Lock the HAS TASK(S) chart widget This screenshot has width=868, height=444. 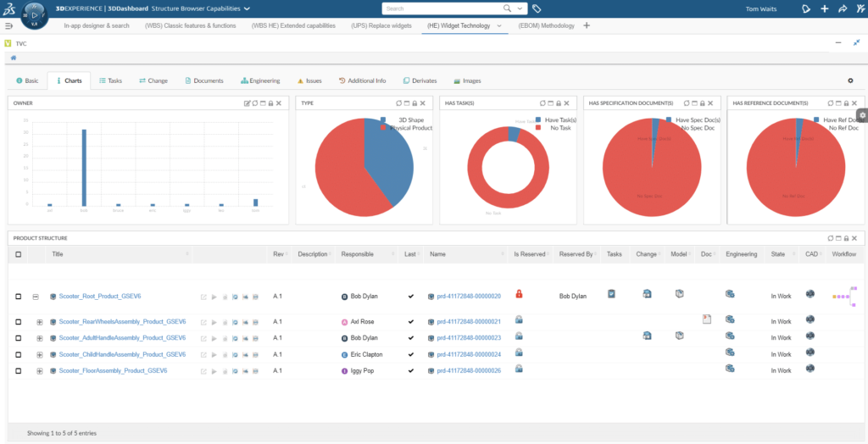click(559, 103)
